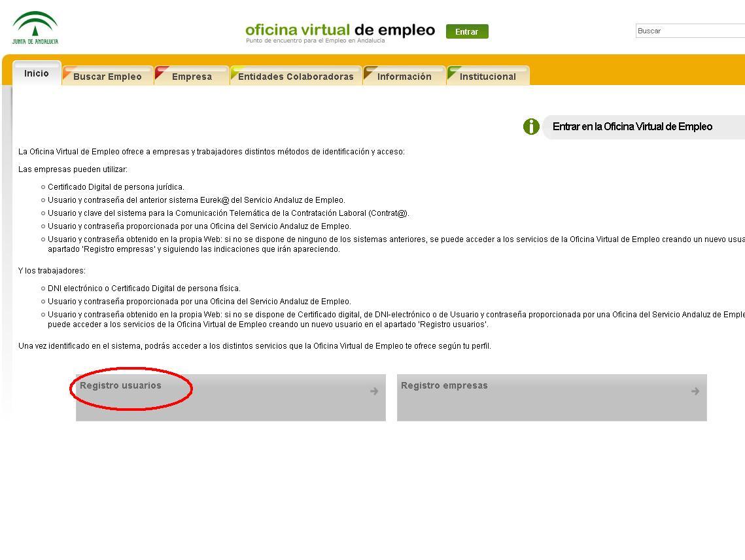Go to the Información tab
Viewport: 745px width, 560px height.
point(404,76)
